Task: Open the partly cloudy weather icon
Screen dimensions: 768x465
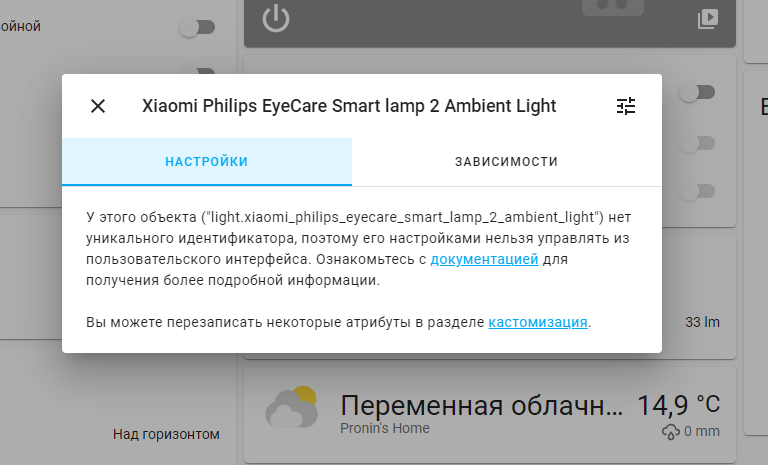Action: coord(292,408)
